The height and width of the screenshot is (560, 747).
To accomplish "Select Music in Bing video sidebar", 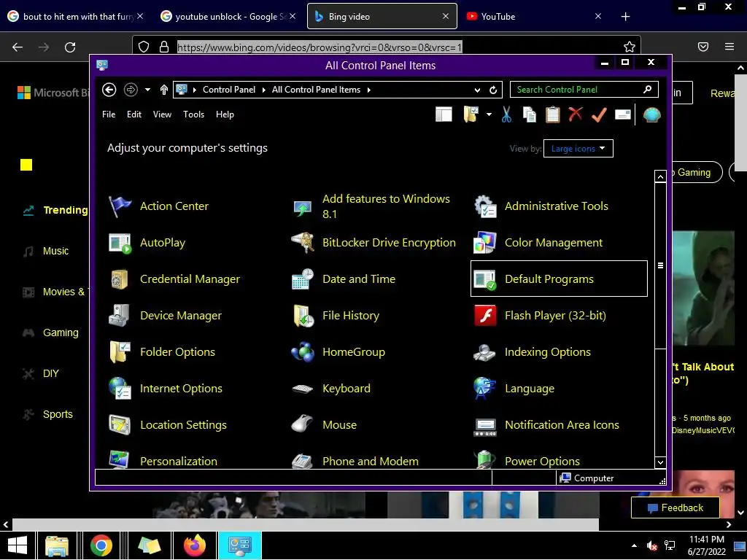I will click(46, 251).
